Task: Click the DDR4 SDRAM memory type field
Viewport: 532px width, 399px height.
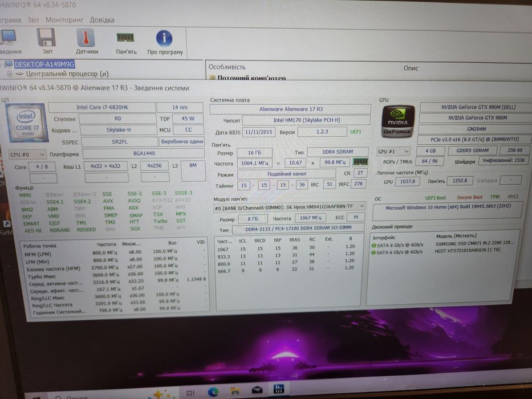Action: (338, 152)
